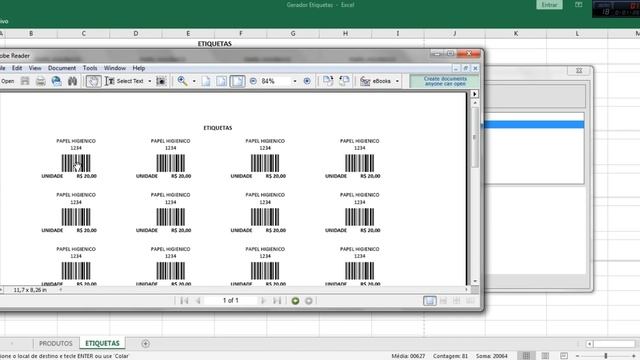Close the dialog behind Adobe Reader
The width and height of the screenshot is (640, 360).
579,71
